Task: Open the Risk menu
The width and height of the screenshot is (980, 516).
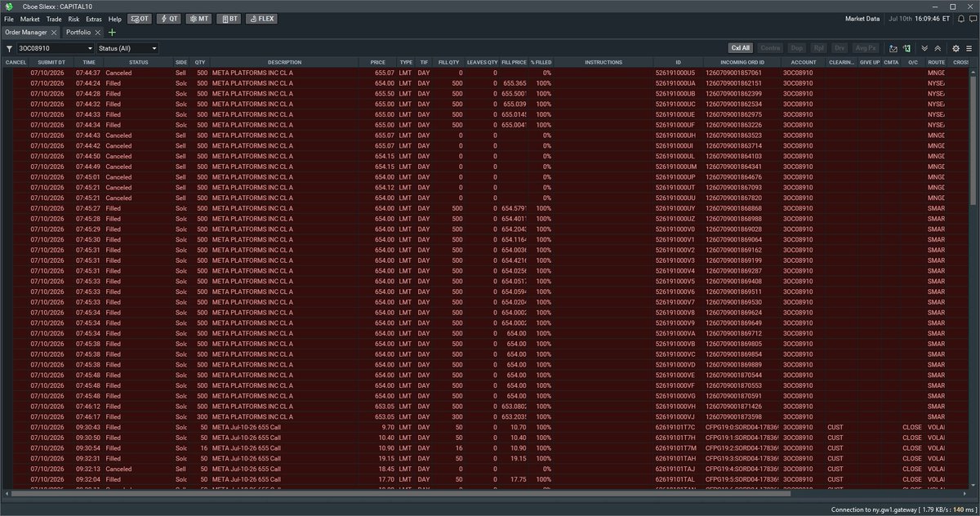Action: coord(74,18)
